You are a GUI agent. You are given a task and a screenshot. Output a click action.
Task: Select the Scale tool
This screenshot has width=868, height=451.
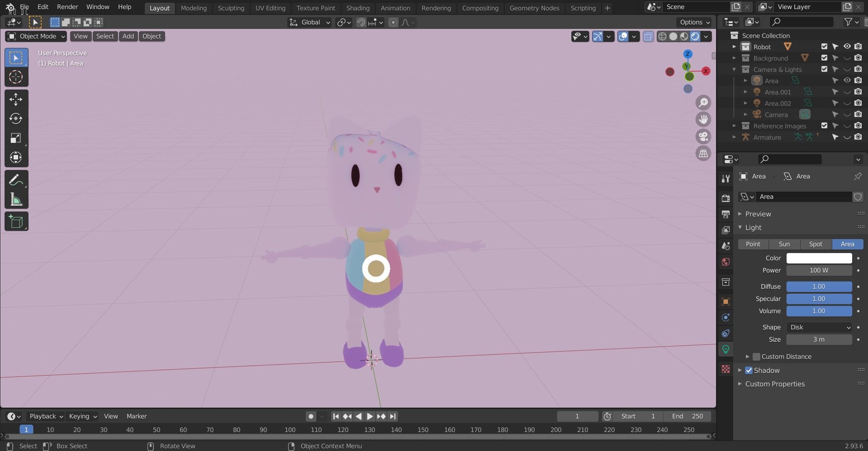[16, 138]
